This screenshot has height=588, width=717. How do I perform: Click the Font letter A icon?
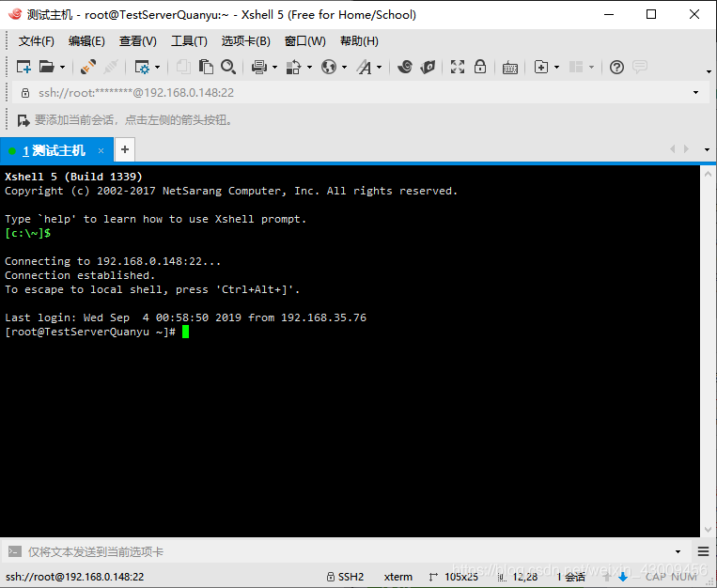pos(365,68)
